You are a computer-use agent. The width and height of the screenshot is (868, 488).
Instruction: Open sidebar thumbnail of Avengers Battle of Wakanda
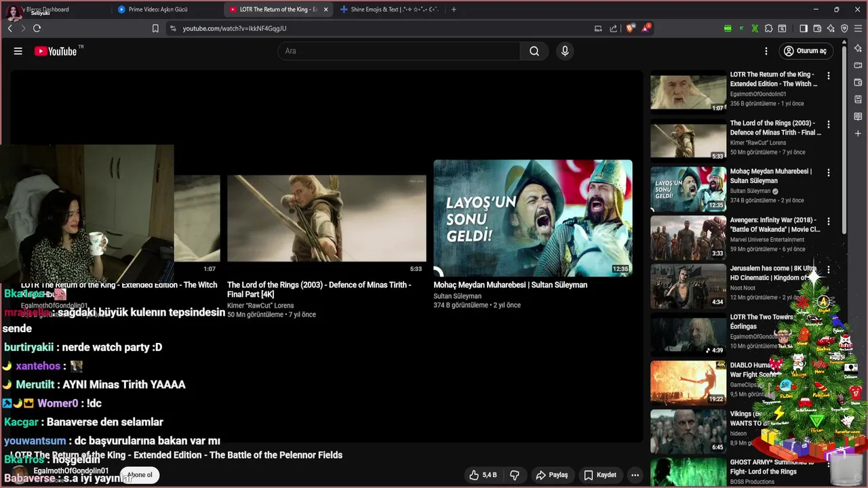(688, 238)
